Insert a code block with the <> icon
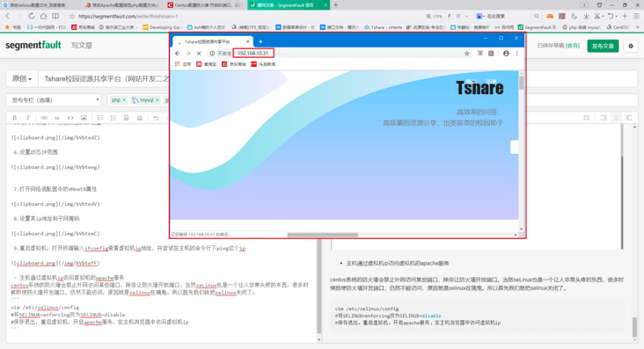Image resolution: width=644 pixels, height=349 pixels. pos(70,118)
